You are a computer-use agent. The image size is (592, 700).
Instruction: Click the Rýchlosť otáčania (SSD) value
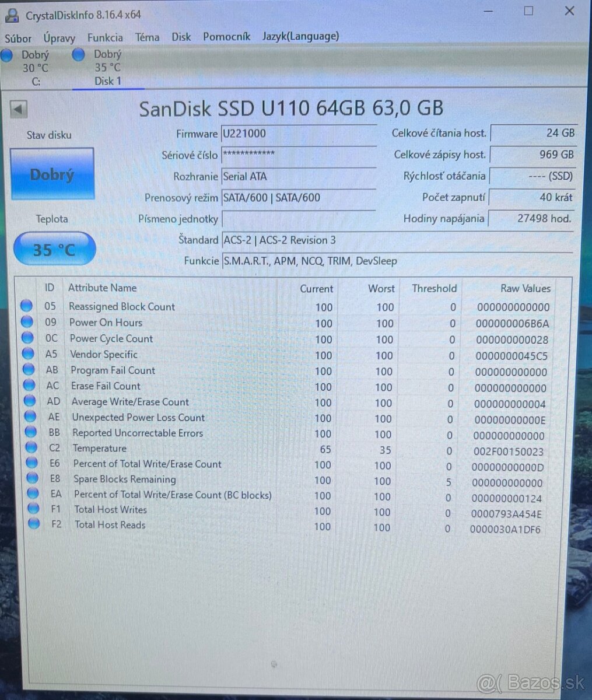[x=531, y=176]
